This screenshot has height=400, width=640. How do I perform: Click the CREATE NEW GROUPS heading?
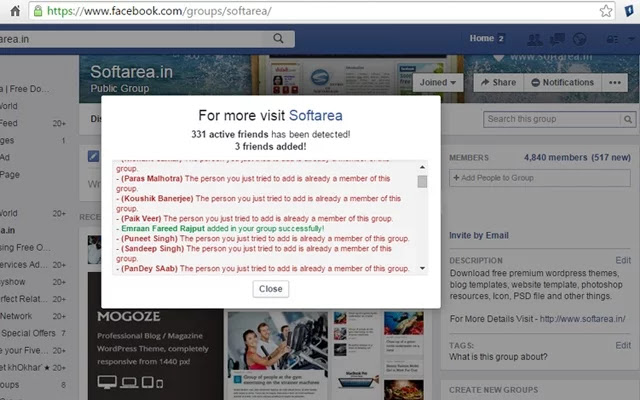pos(493,390)
